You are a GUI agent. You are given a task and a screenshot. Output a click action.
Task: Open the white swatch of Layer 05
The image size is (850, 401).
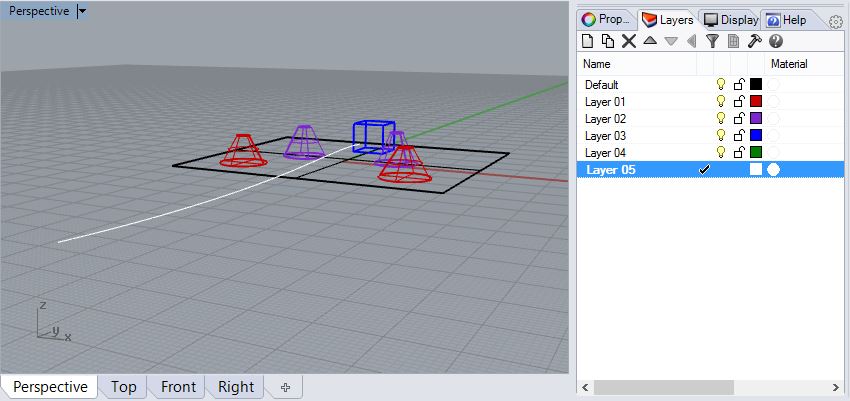(x=756, y=170)
